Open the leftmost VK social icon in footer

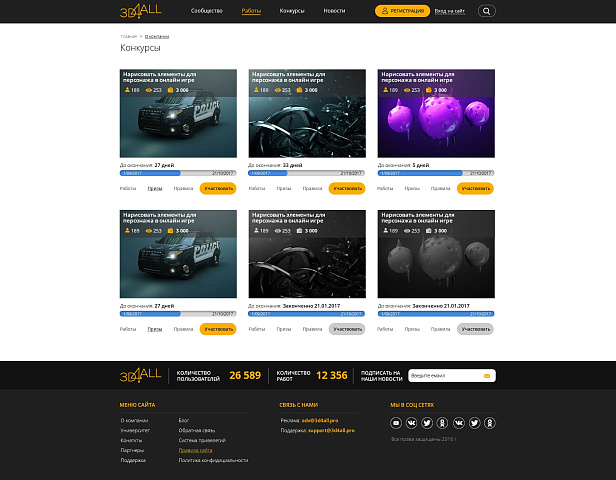pos(411,423)
